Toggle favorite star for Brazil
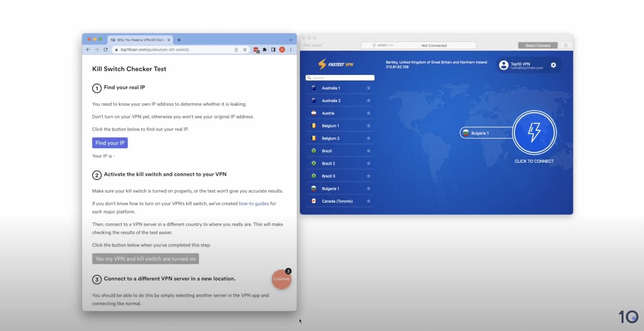 click(368, 151)
